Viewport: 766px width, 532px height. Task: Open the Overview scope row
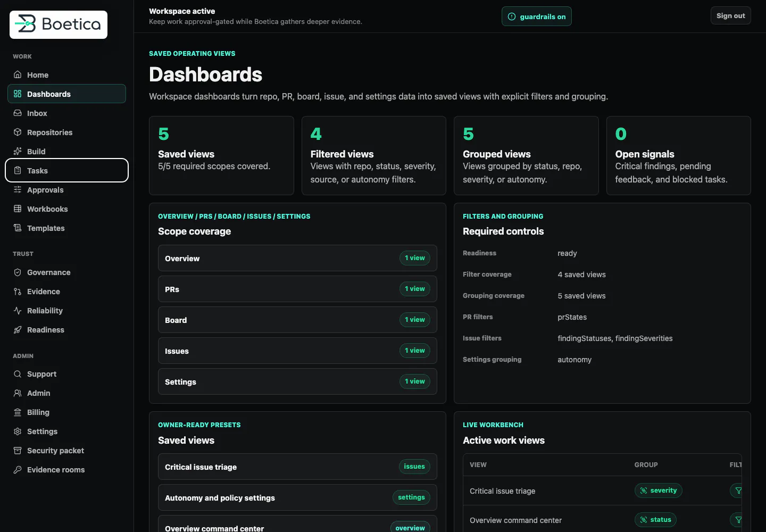(x=297, y=258)
